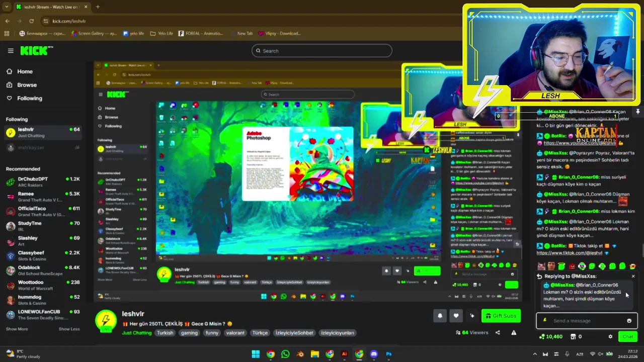Open WhatsApp from the taskbar
This screenshot has width=644, height=362.
click(285, 354)
